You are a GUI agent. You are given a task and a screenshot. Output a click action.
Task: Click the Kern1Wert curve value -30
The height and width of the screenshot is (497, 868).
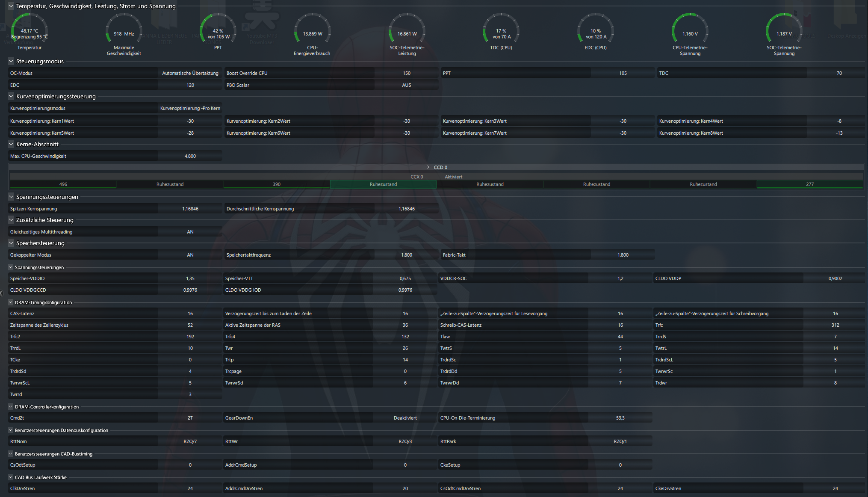pyautogui.click(x=190, y=121)
